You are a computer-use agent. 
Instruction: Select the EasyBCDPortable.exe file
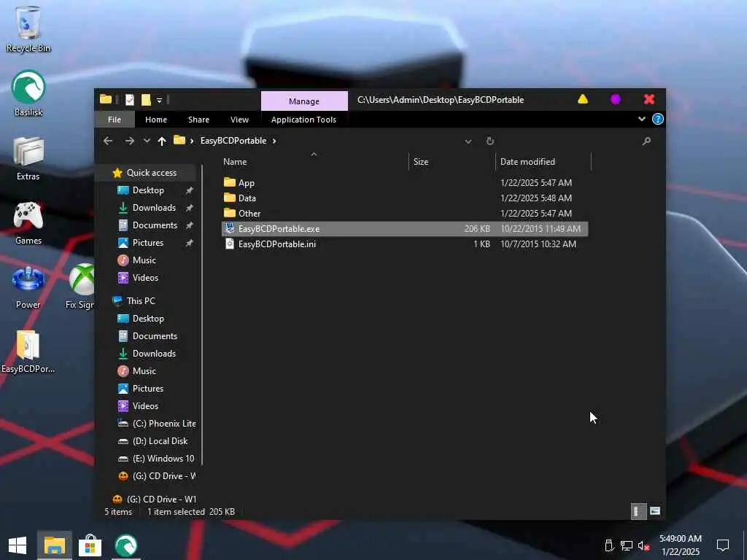(405, 228)
